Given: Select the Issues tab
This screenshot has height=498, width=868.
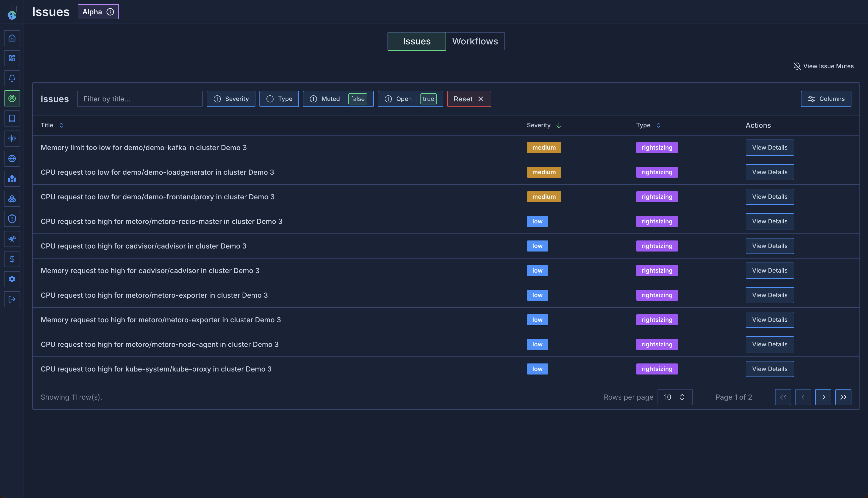Looking at the screenshot, I should [416, 41].
